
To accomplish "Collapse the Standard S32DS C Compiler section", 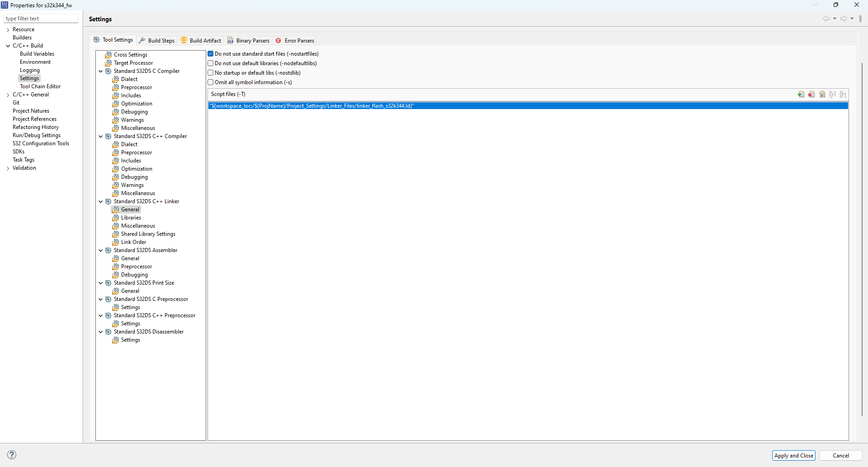I will coord(100,71).
